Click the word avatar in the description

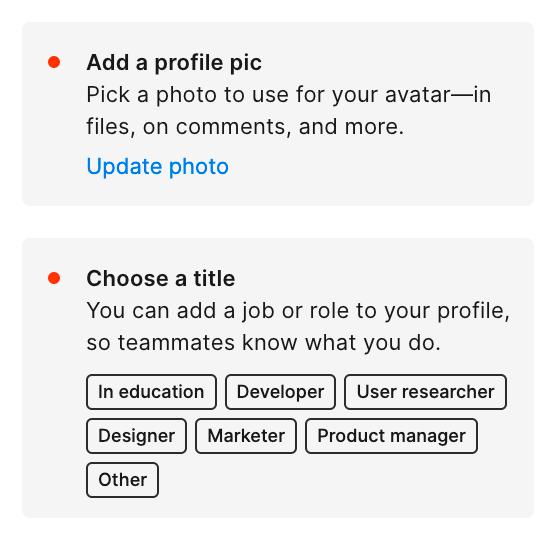[x=418, y=95]
